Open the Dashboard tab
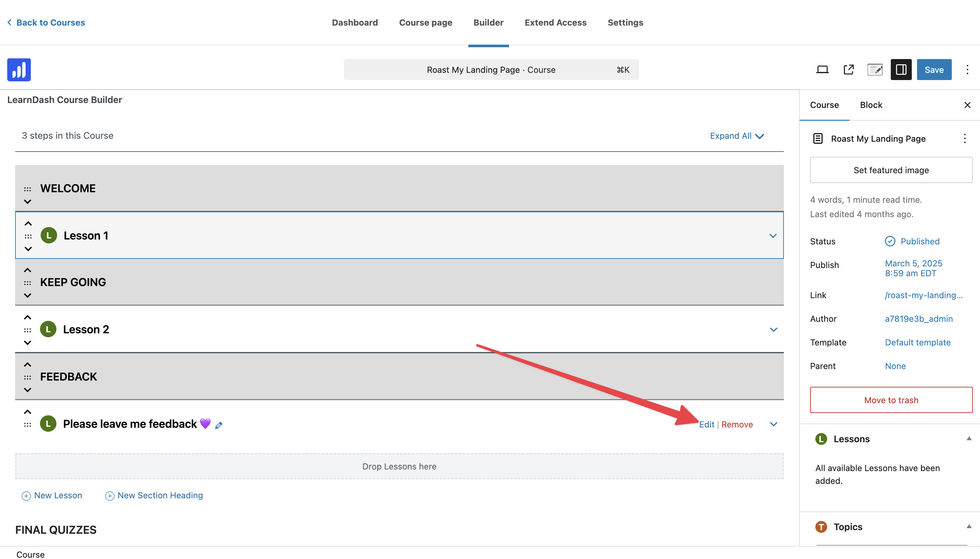Image resolution: width=980 pixels, height=559 pixels. 355,22
